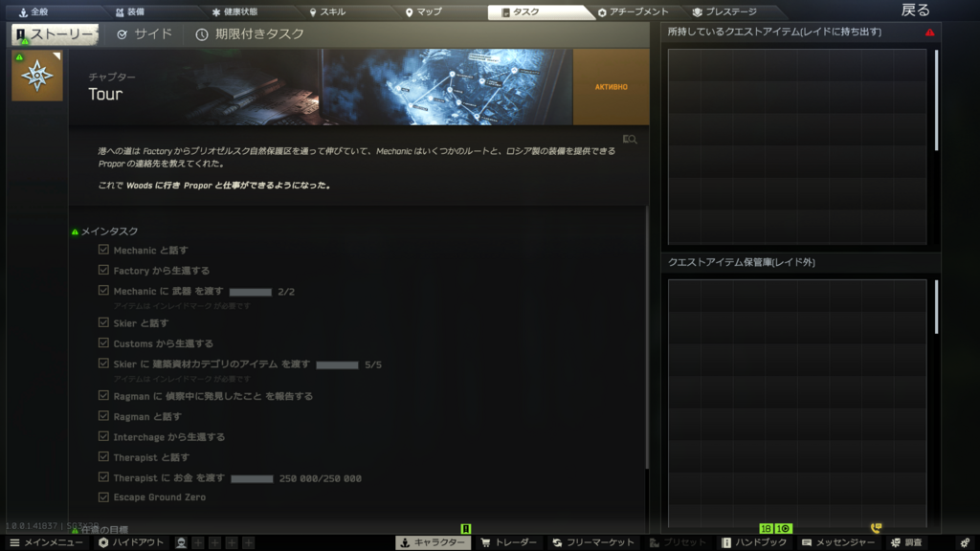Click the task list vertical scrollbar
The width and height of the screenshot is (980, 551).
tap(647, 335)
